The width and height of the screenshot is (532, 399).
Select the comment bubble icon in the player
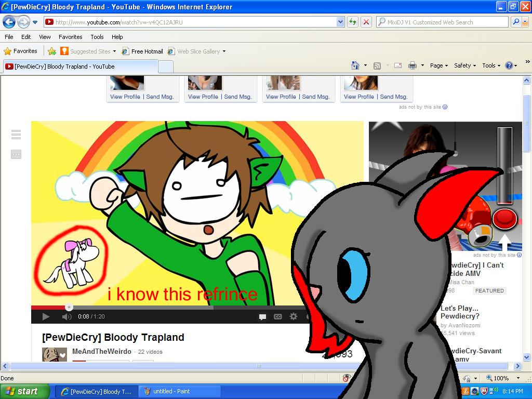pos(263,316)
